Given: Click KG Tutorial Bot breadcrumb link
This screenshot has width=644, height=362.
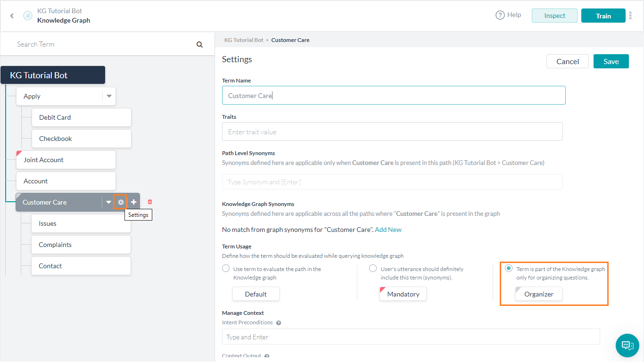Looking at the screenshot, I should pos(244,40).
